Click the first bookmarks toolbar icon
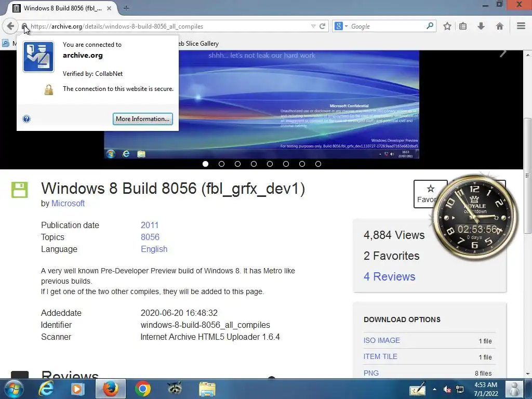 pyautogui.click(x=5, y=43)
